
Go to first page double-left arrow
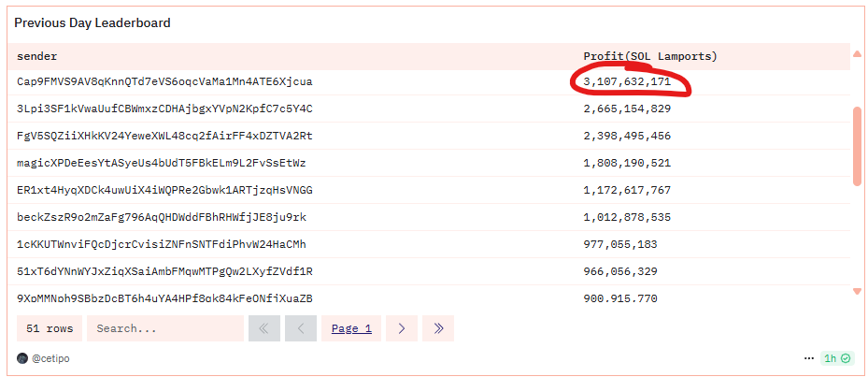tap(264, 328)
